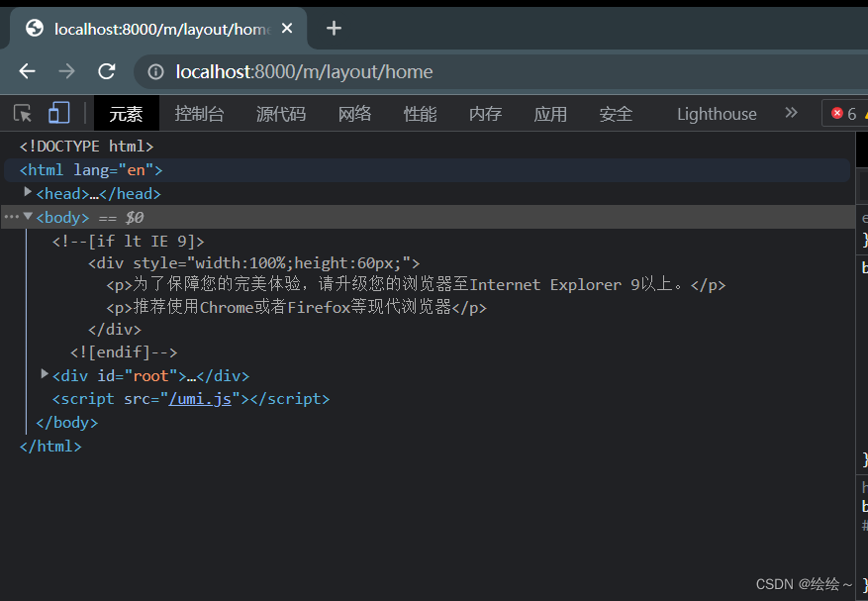Expand the div id root node
This screenshot has width=868, height=601.
click(x=45, y=374)
